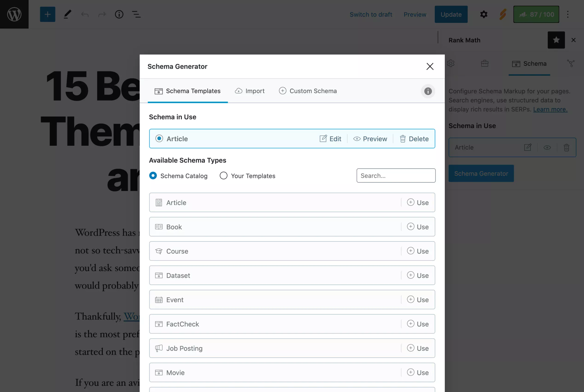Select the Your Templates radio option
This screenshot has height=392, width=584.
coord(223,176)
